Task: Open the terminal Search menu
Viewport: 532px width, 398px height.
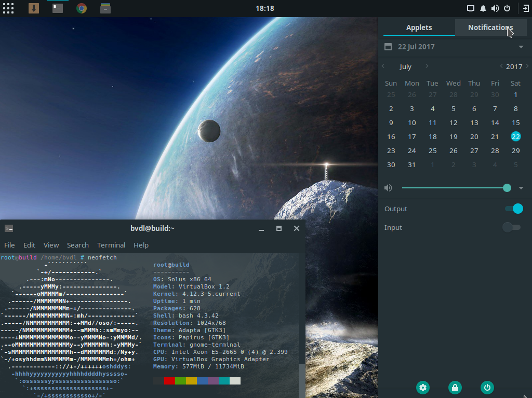Action: pyautogui.click(x=78, y=245)
